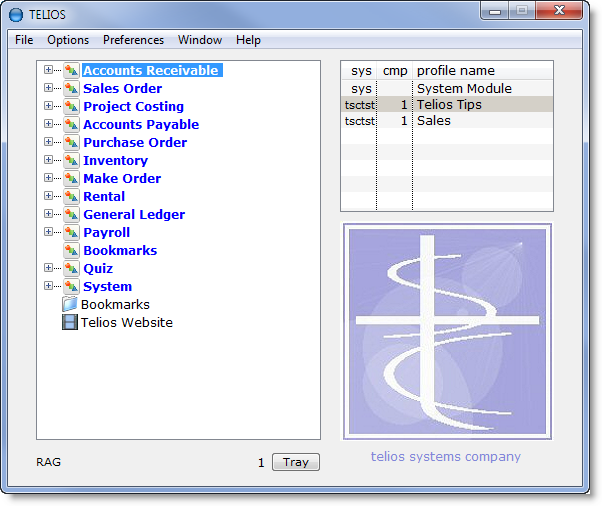Click the Telios Systems Company logo image
Viewport: 602px width, 506px height.
[x=446, y=331]
